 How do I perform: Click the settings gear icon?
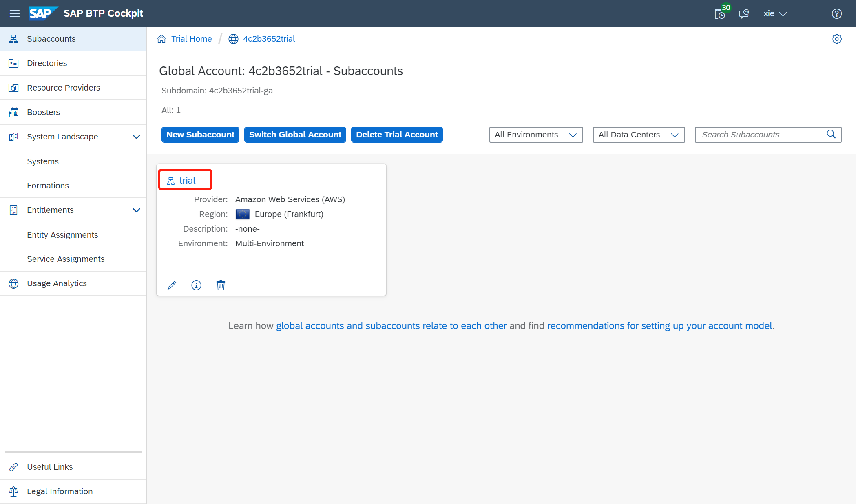click(836, 39)
